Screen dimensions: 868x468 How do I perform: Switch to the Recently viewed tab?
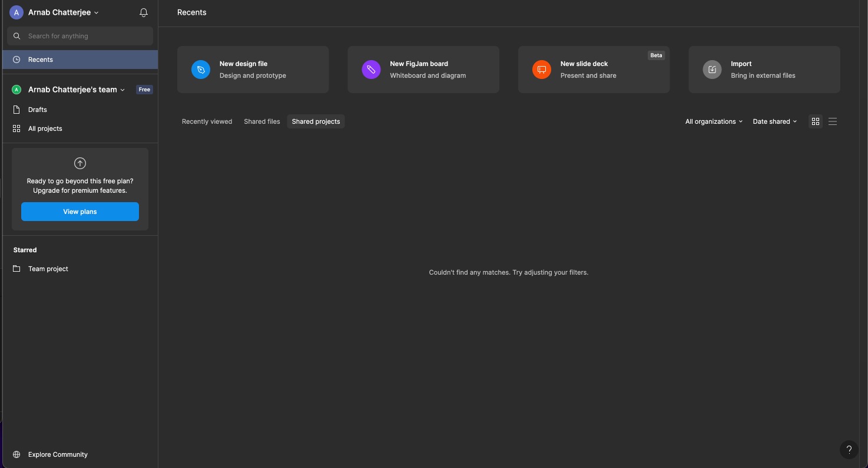(207, 121)
